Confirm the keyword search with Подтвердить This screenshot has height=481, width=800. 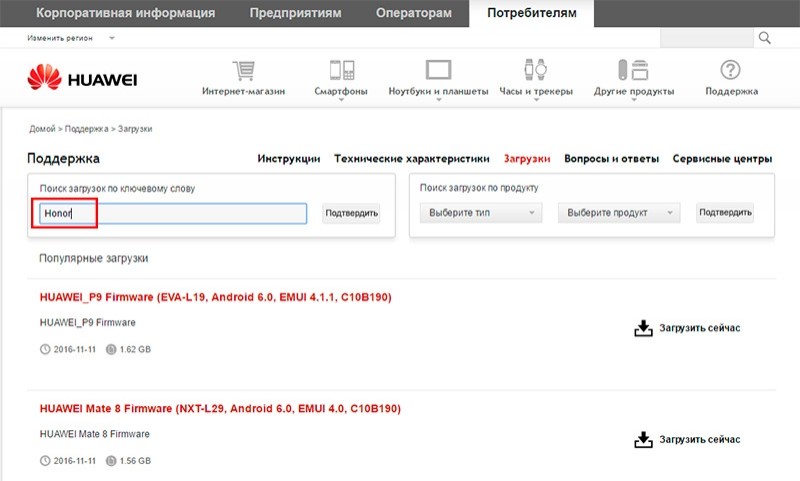(352, 213)
